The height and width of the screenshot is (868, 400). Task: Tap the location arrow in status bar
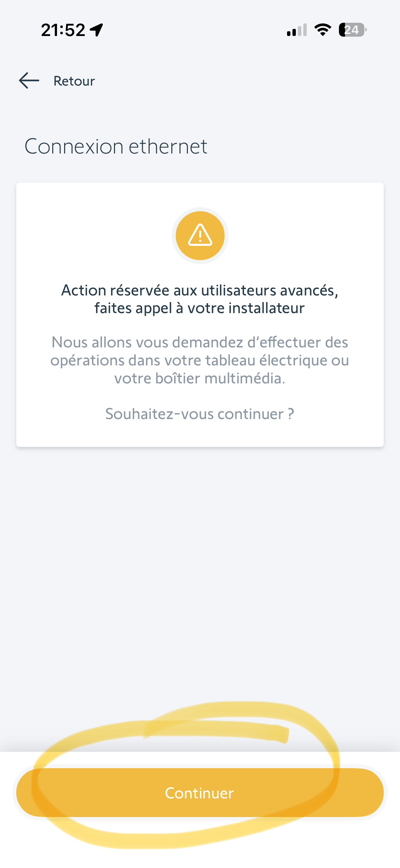pyautogui.click(x=97, y=30)
